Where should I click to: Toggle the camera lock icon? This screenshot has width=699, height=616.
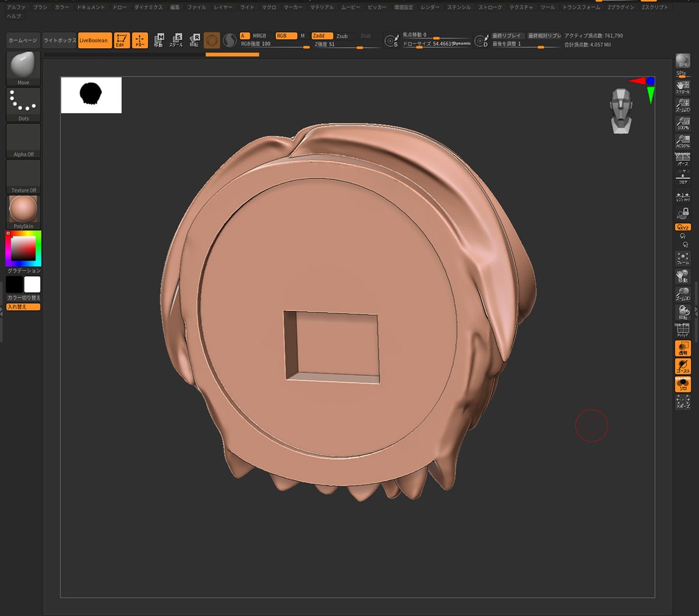coord(683,213)
